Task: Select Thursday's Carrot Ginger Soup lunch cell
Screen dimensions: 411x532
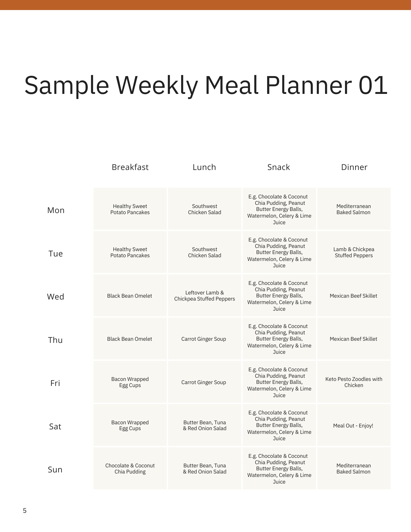Action: pyautogui.click(x=204, y=339)
